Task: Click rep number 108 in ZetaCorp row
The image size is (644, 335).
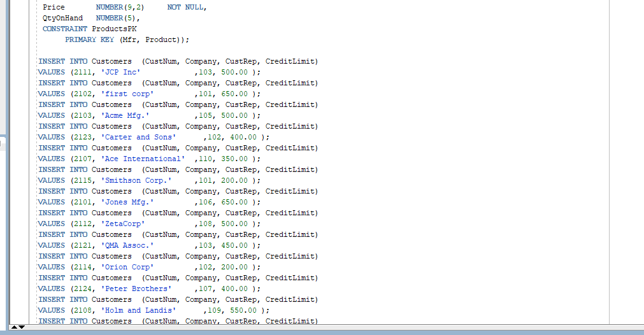Action: 205,224
